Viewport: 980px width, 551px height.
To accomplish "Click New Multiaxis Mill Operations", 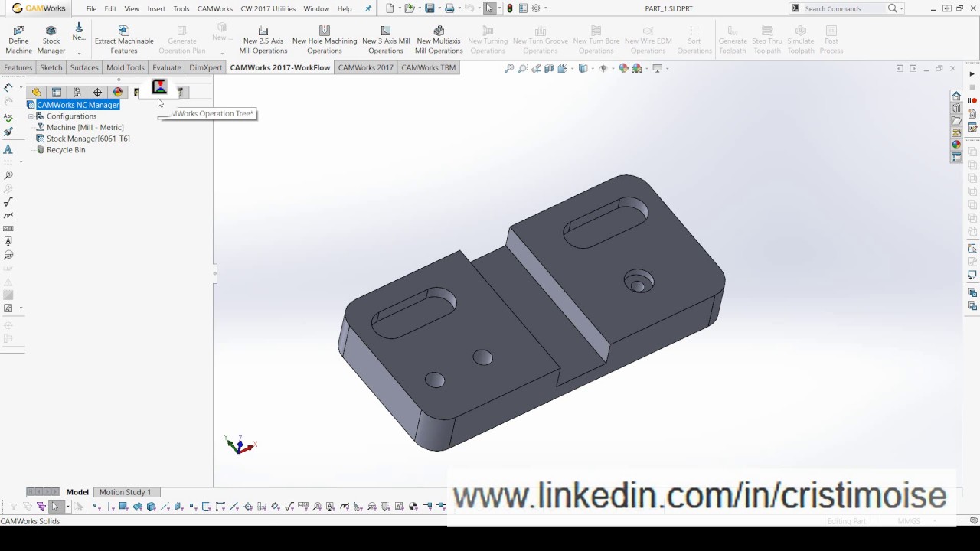I will pos(439,40).
